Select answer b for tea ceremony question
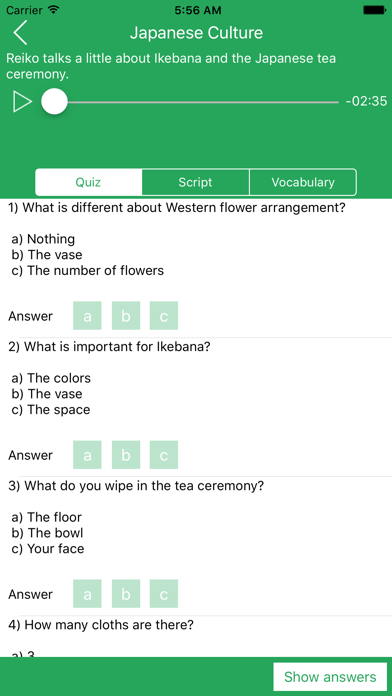Screen dimensions: 392x696 pyautogui.click(x=126, y=593)
